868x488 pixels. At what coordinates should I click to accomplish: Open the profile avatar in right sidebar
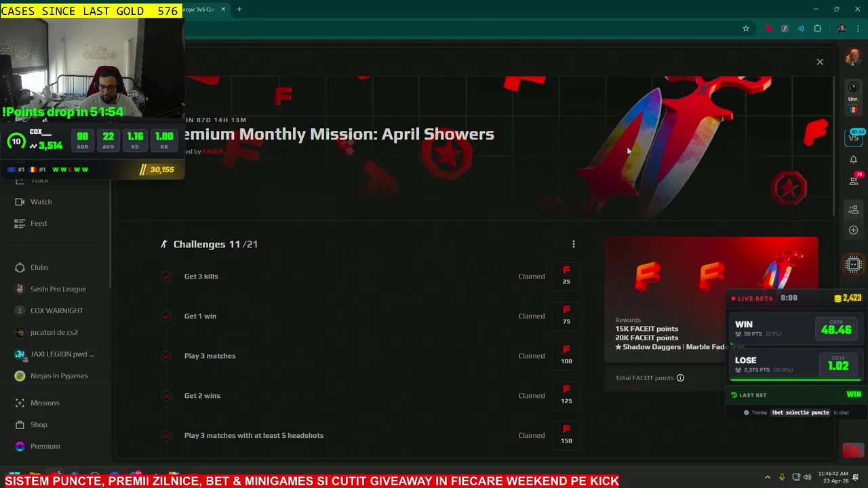click(x=853, y=58)
